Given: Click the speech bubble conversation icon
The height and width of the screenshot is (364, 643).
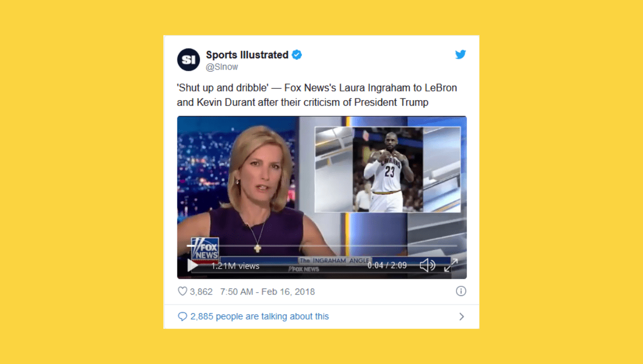Looking at the screenshot, I should (183, 316).
